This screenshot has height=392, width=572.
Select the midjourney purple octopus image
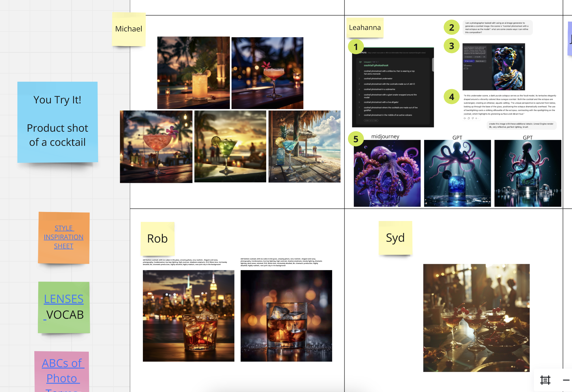click(x=387, y=173)
